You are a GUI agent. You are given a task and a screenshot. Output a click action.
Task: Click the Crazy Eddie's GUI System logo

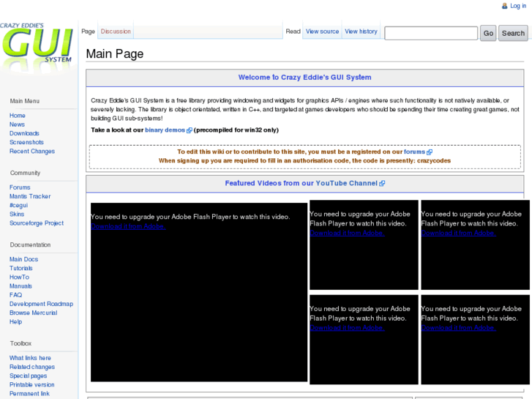[38, 44]
